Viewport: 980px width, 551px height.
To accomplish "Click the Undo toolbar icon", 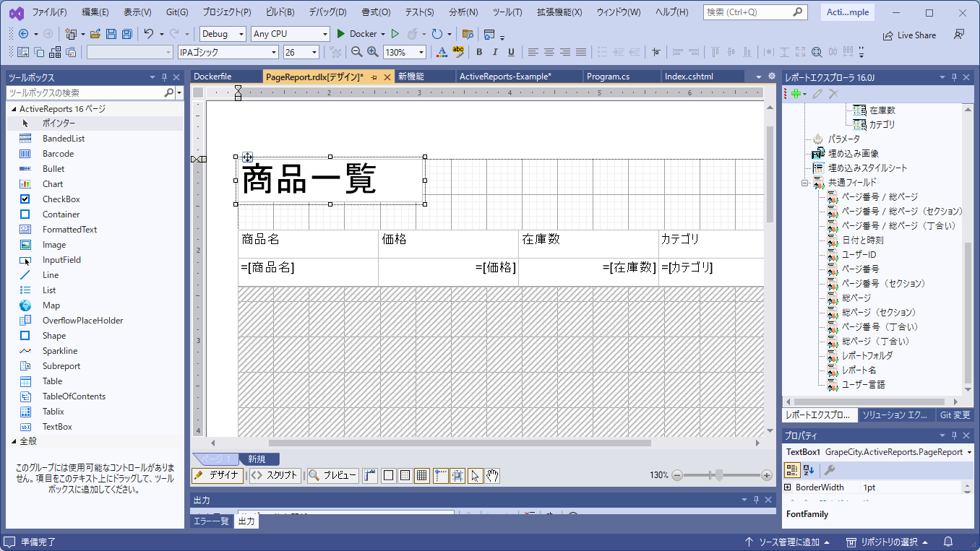I will [x=149, y=34].
